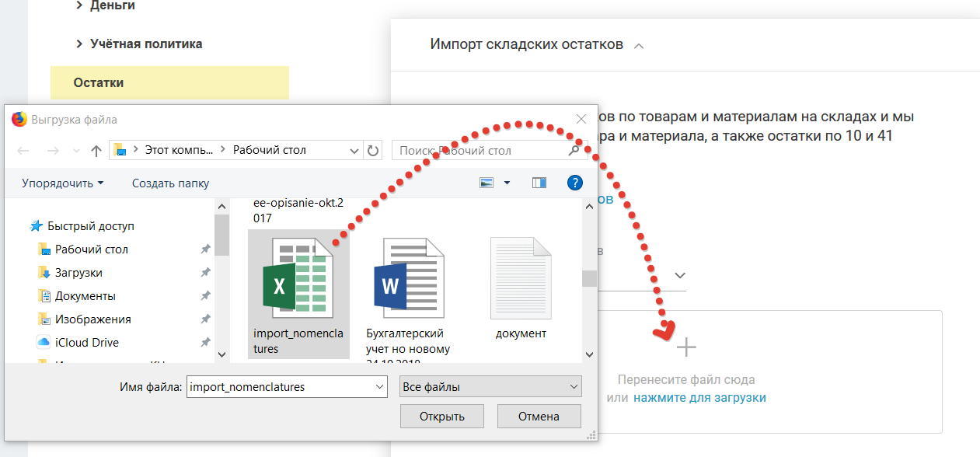Click the Отмена button
This screenshot has width=980, height=457.
tap(539, 417)
